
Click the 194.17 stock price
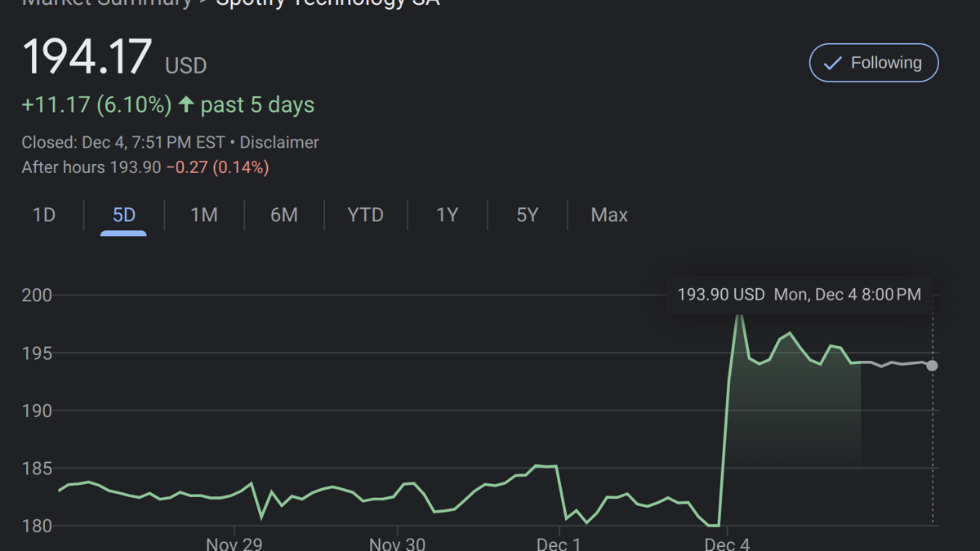click(x=87, y=57)
